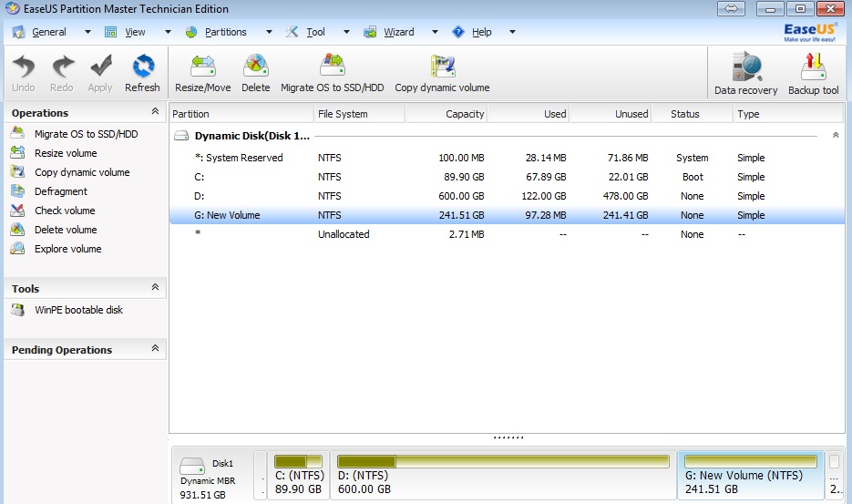The height and width of the screenshot is (504, 852).
Task: Open the Partitions menu
Action: point(225,32)
